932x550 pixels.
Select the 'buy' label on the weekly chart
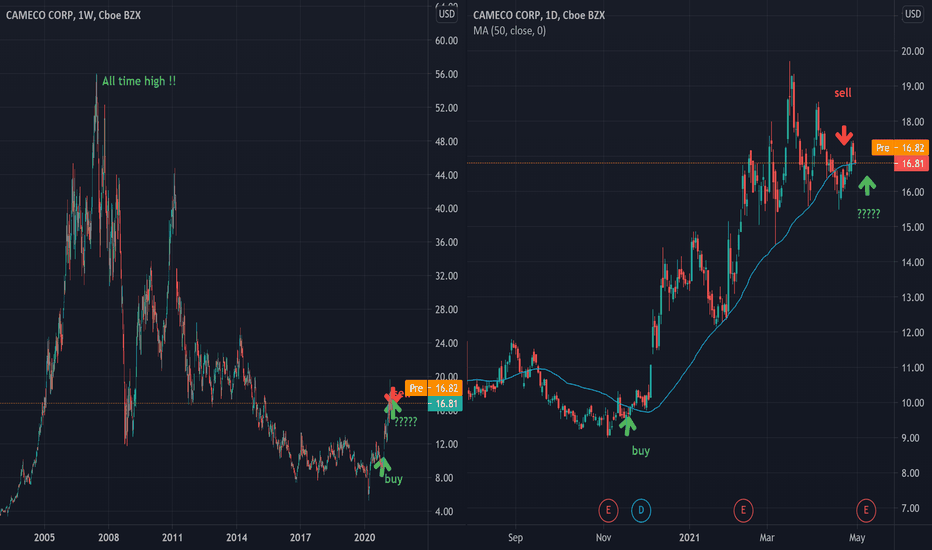coord(393,479)
